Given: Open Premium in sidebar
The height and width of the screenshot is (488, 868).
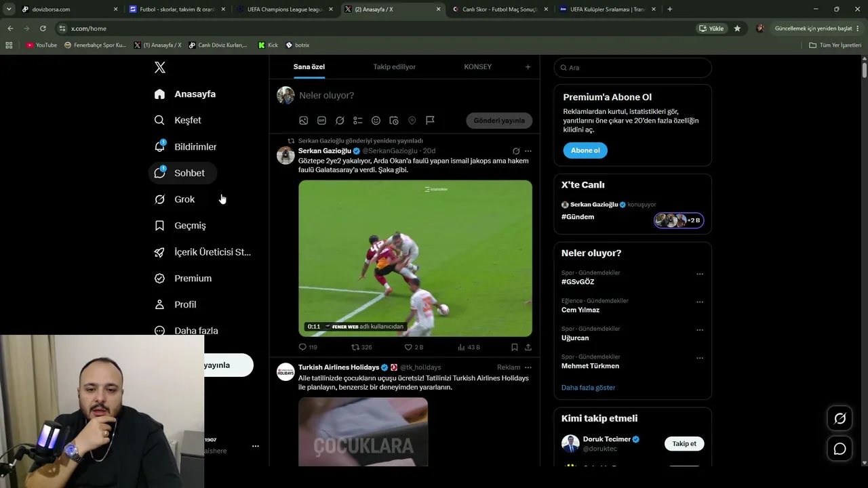Looking at the screenshot, I should [183, 279].
